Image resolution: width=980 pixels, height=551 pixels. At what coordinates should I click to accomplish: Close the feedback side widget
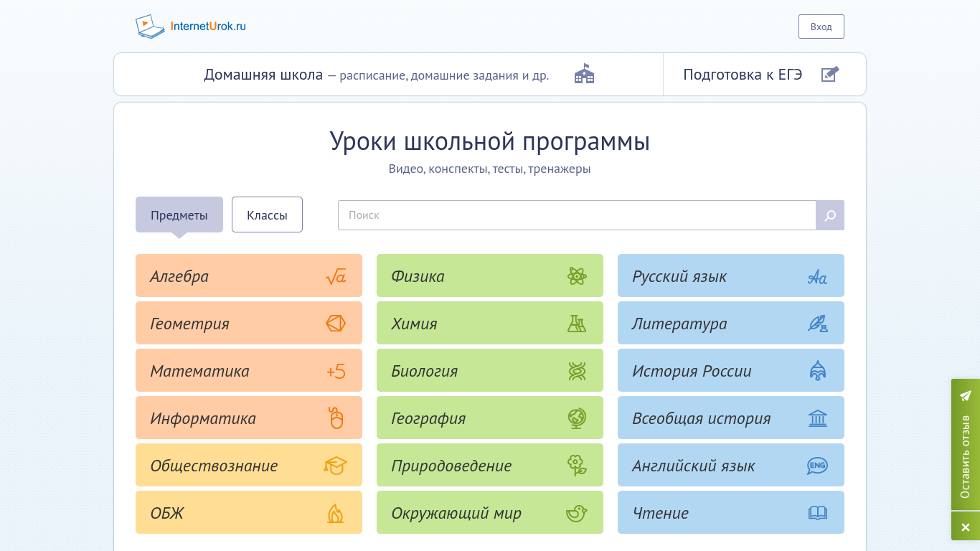(965, 527)
